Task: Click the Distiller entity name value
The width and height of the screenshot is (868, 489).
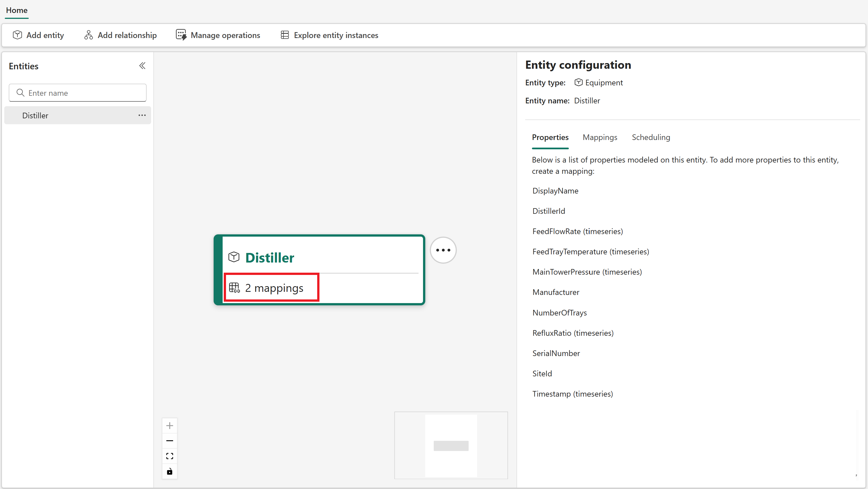Action: [x=587, y=101]
